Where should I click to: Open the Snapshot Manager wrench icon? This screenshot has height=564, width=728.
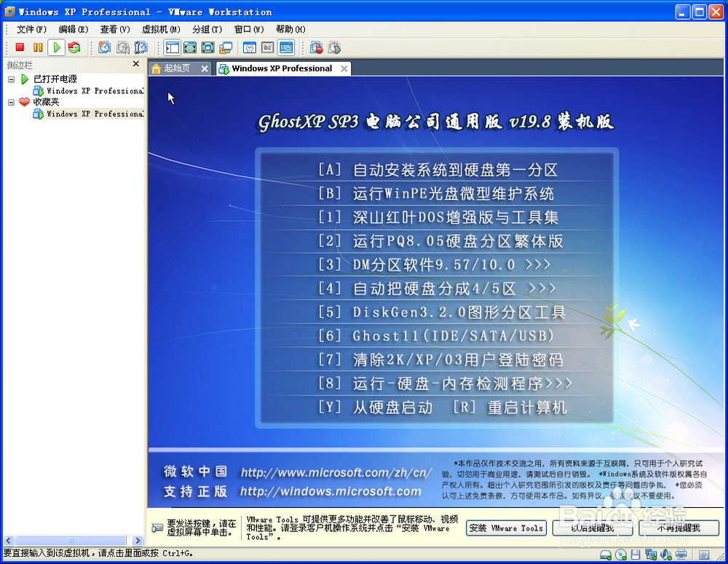(141, 47)
